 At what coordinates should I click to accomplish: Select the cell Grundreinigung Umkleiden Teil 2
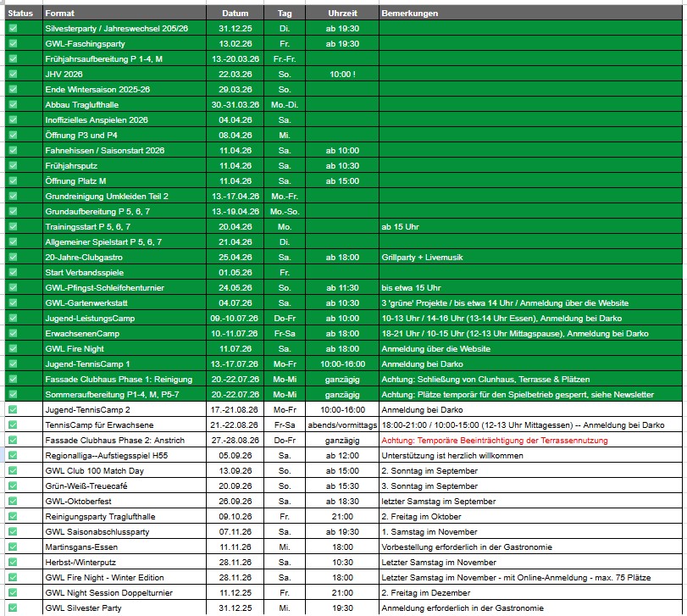tap(125, 197)
